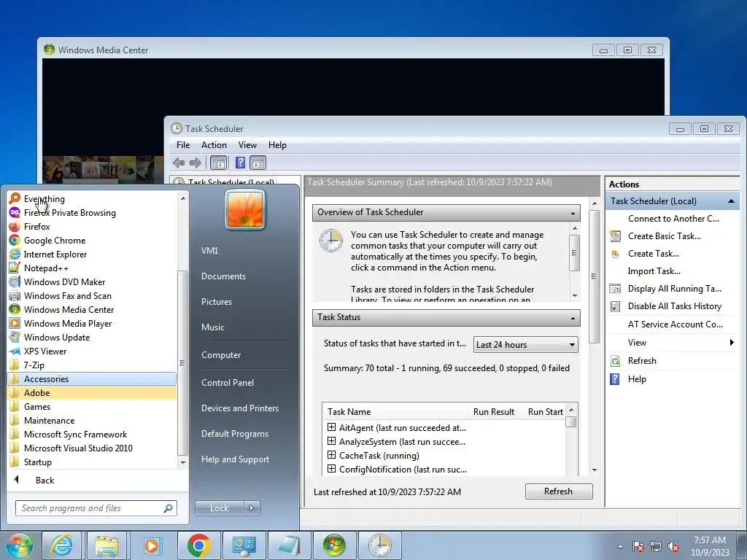The image size is (747, 560).
Task: Click the clock in the system tray
Action: pos(710,545)
